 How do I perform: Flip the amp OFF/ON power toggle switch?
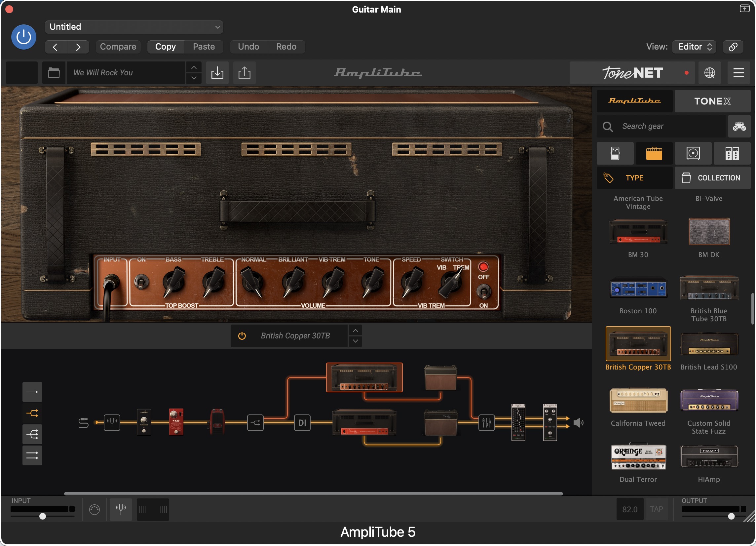484,292
